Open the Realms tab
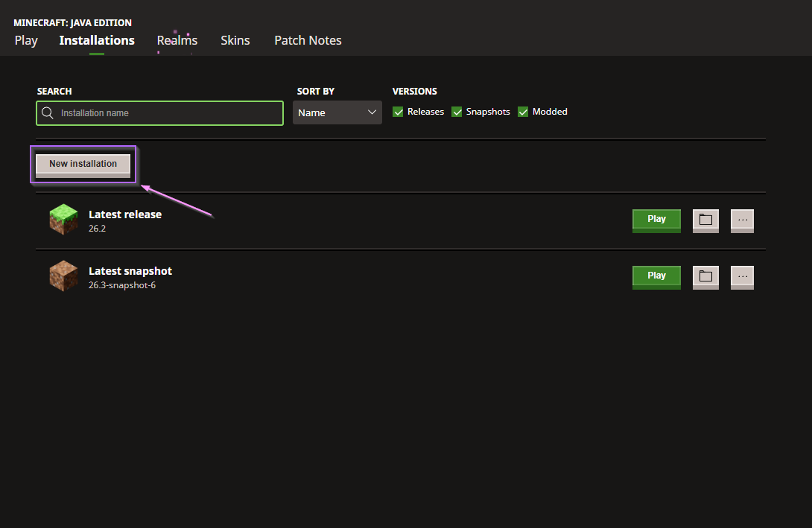 177,40
